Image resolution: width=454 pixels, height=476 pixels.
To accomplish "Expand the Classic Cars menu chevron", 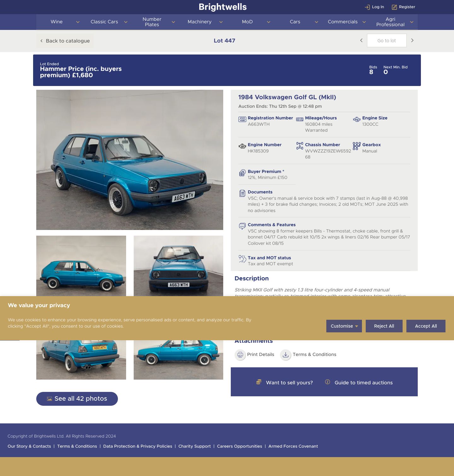I will pyautogui.click(x=125, y=22).
